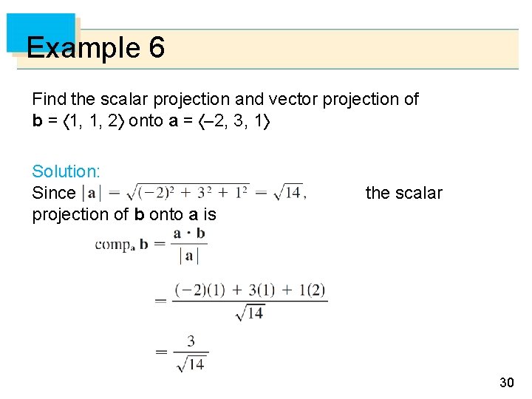This screenshot has width=532, height=399.
Task: Click the tan title bar background
Action: point(332,50)
